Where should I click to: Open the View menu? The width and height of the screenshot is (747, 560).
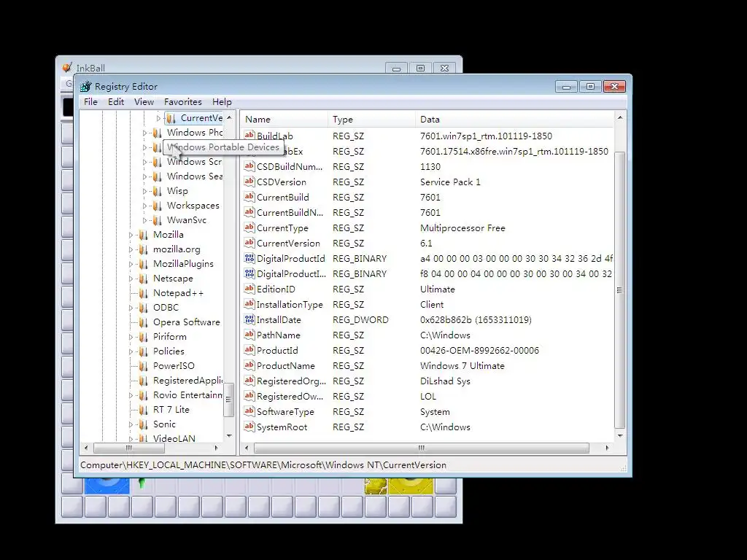point(144,101)
